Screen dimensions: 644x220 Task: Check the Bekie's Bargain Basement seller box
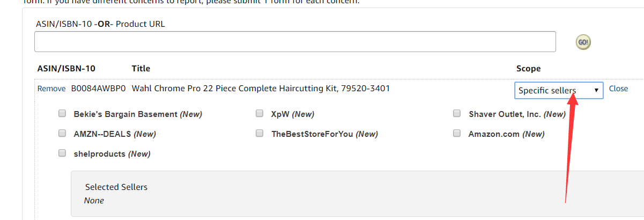pyautogui.click(x=62, y=114)
